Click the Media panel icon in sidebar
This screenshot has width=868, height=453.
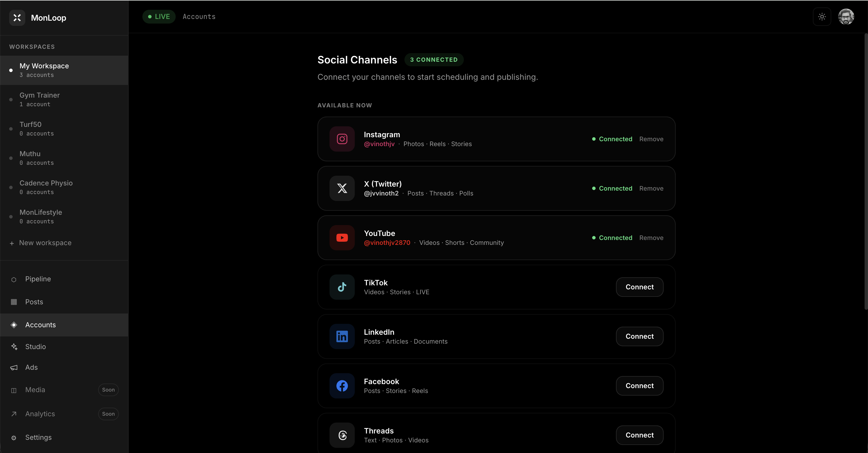[14, 390]
